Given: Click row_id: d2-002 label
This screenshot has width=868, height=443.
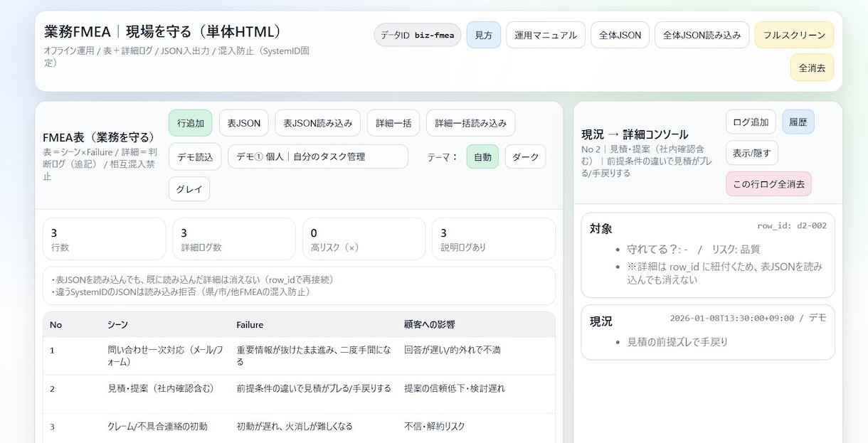Looking at the screenshot, I should tap(792, 225).
